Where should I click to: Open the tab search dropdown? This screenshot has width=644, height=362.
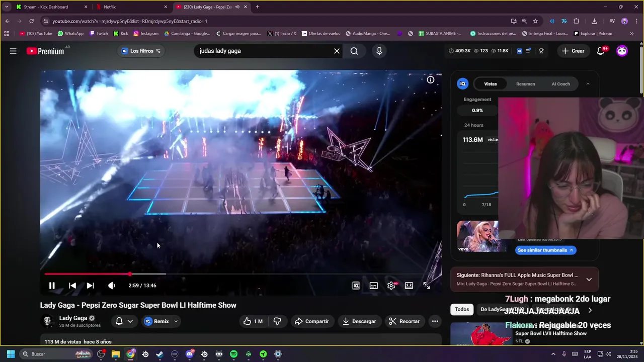[x=6, y=7]
